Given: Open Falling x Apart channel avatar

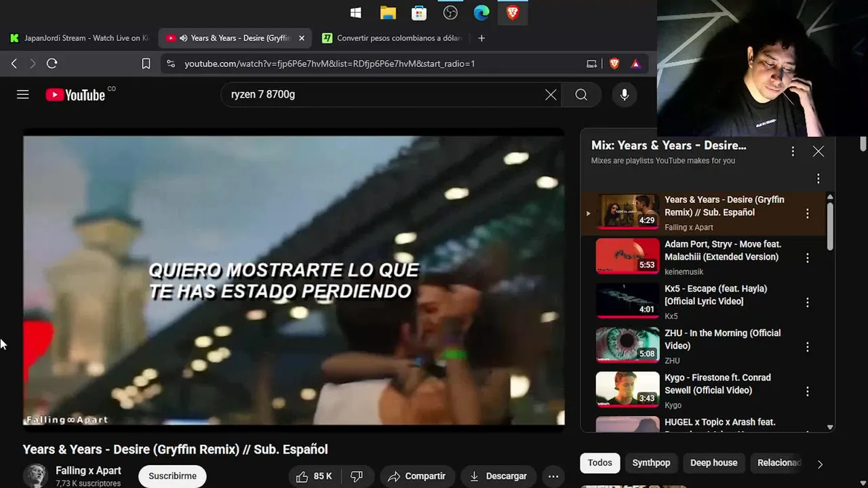Looking at the screenshot, I should coord(35,475).
